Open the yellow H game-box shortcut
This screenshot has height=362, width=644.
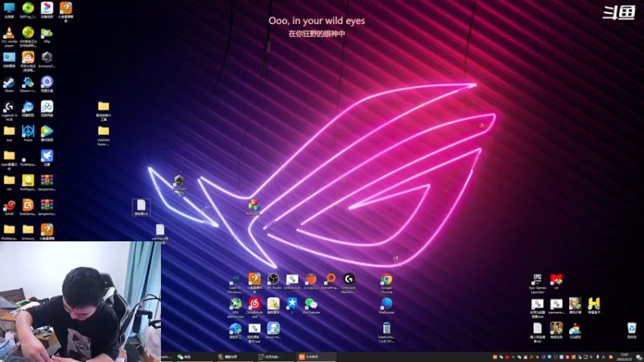[x=594, y=306]
